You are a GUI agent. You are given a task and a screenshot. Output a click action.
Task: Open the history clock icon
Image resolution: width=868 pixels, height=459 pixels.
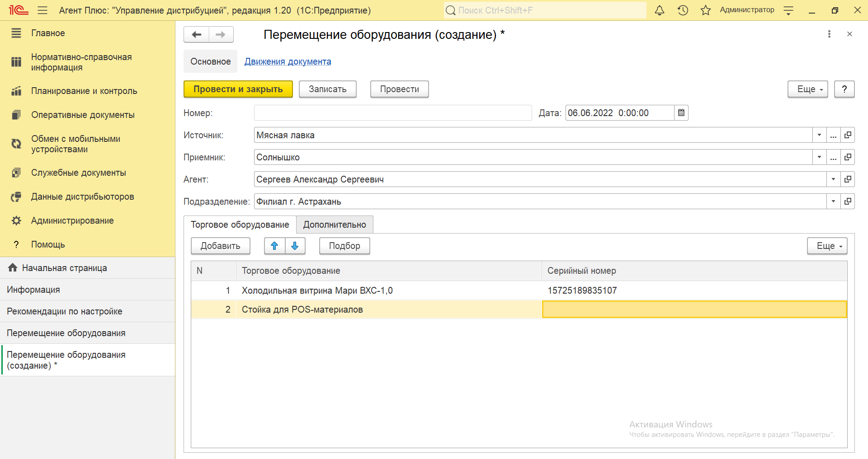683,10
